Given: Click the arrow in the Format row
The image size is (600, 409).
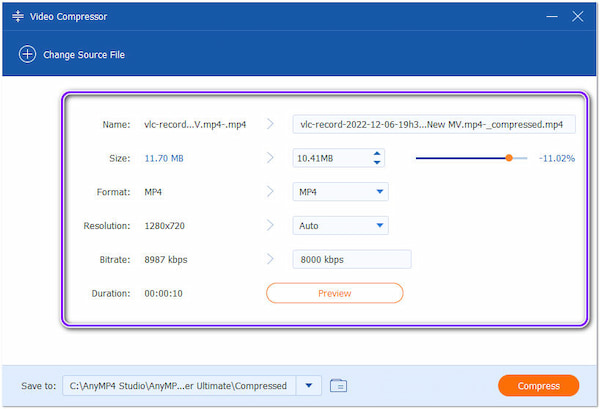Looking at the screenshot, I should tap(270, 191).
